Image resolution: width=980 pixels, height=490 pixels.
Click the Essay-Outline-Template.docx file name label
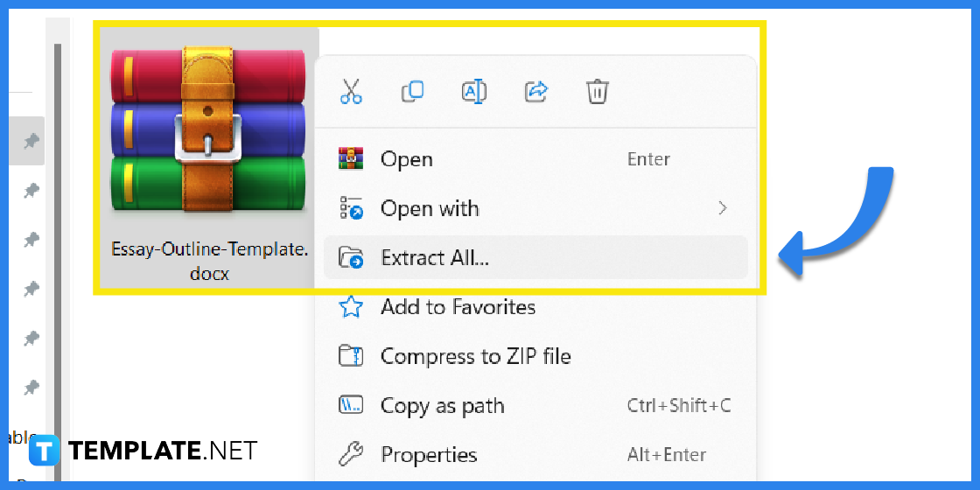pos(209,261)
